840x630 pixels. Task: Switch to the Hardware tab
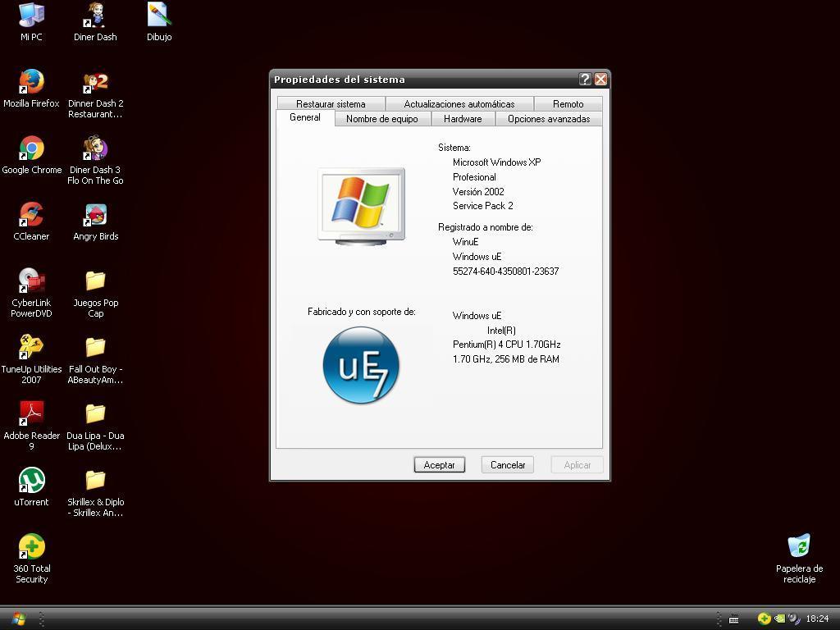click(x=463, y=119)
